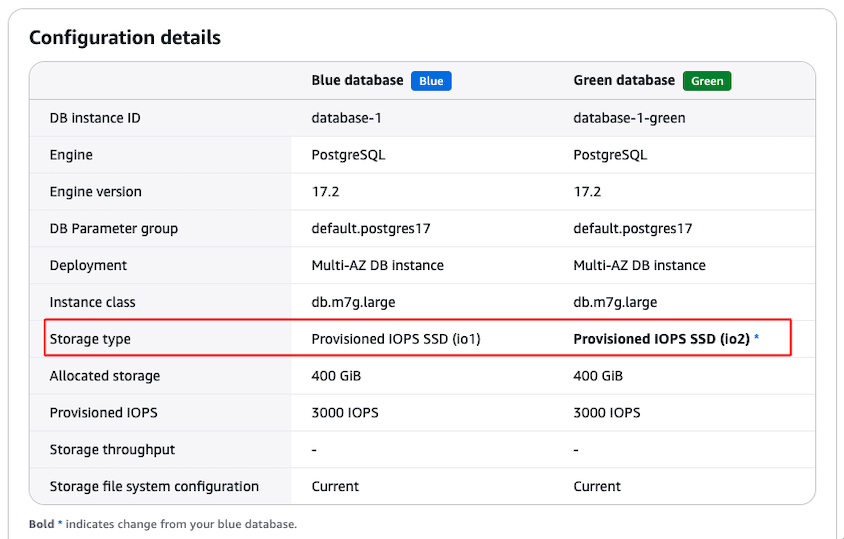Image resolution: width=844 pixels, height=539 pixels.
Task: Click the Storage type row label
Action: (x=90, y=339)
